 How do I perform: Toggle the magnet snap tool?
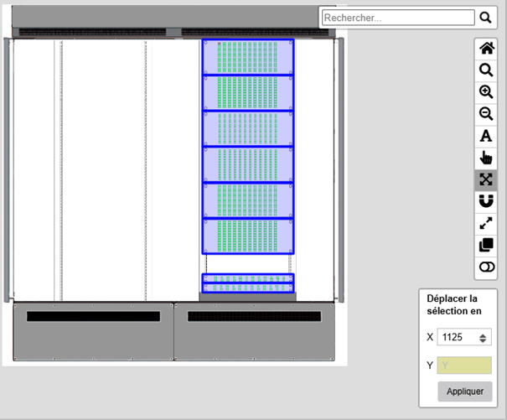pos(486,201)
